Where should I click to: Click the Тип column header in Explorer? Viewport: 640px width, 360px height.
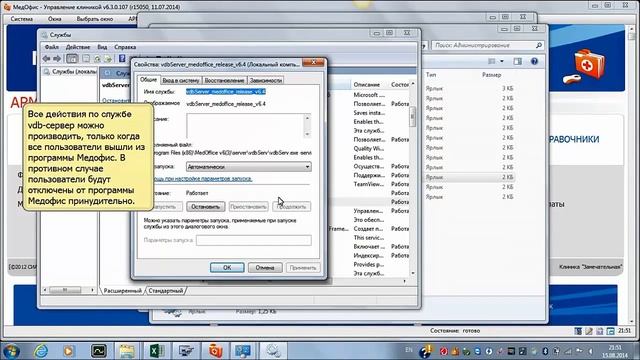pyautogui.click(x=431, y=75)
